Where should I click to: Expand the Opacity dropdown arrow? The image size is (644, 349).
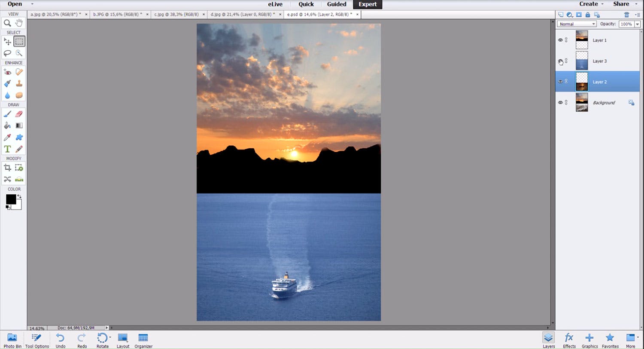click(637, 24)
